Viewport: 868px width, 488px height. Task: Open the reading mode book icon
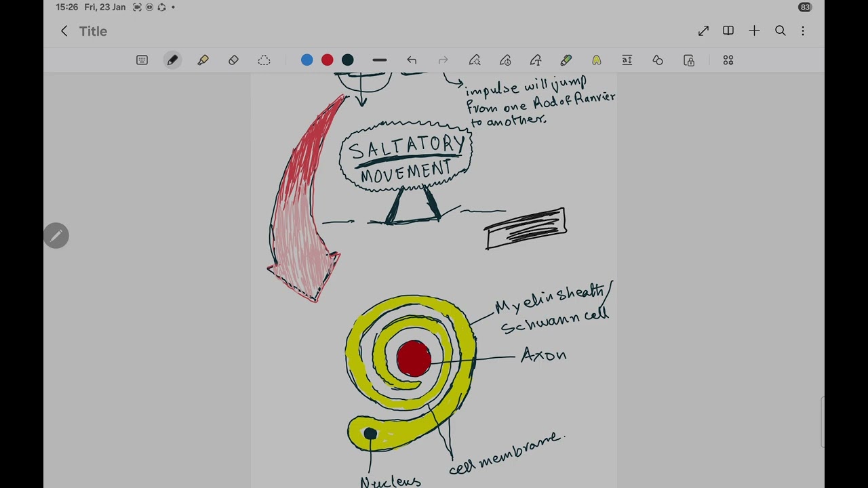coord(728,31)
